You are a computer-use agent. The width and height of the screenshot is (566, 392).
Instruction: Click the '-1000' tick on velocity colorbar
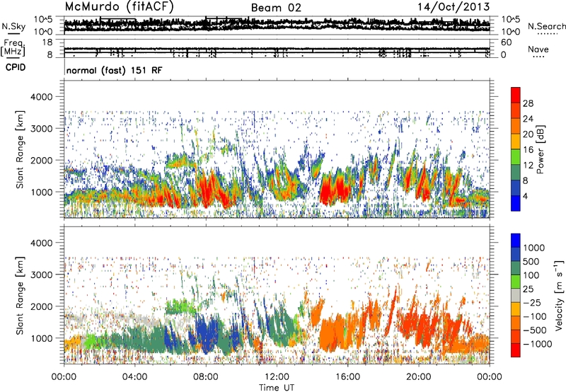coord(537,344)
